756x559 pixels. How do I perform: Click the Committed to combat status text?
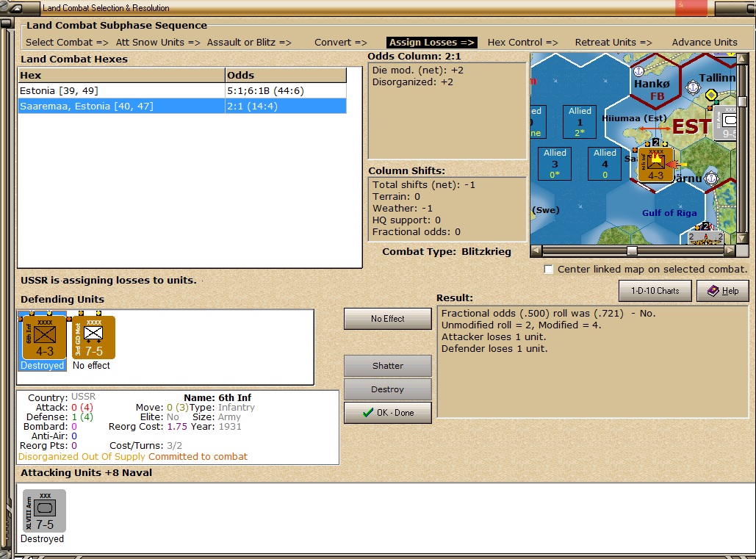click(x=198, y=456)
